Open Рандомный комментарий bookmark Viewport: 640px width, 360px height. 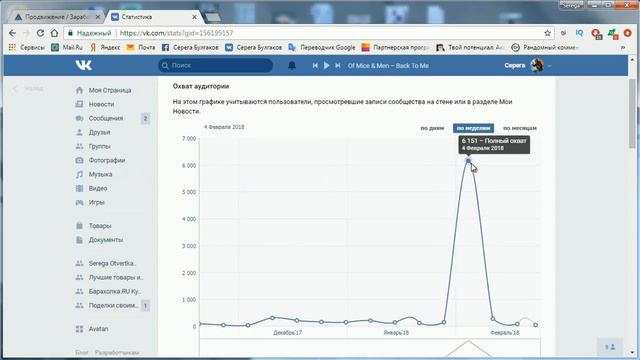(x=545, y=47)
